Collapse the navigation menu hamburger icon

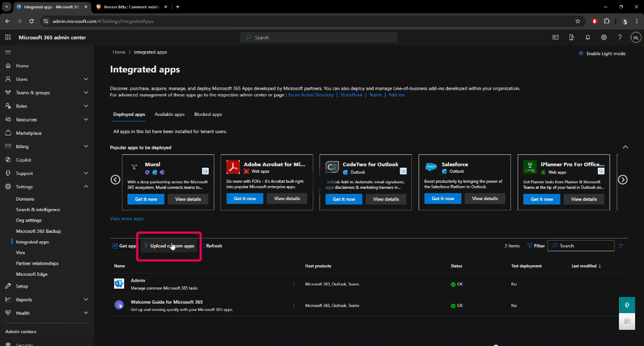[x=8, y=52]
